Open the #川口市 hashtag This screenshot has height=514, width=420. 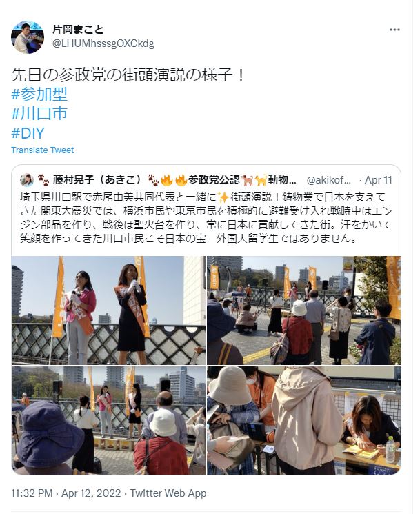pos(39,113)
